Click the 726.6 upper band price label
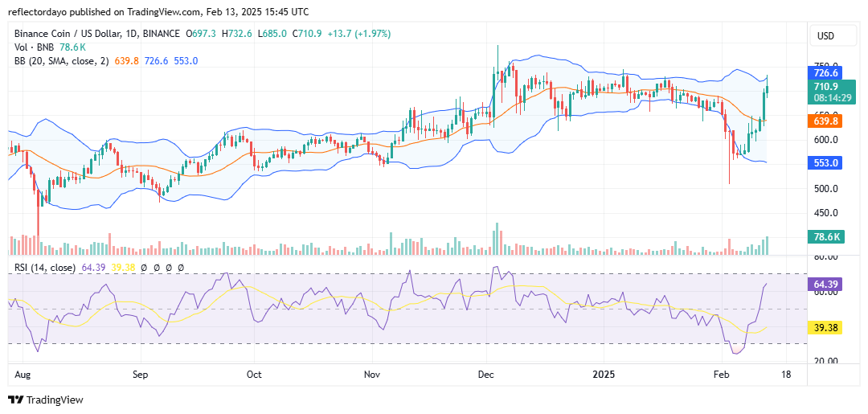Image resolution: width=868 pixels, height=414 pixels. (x=825, y=72)
